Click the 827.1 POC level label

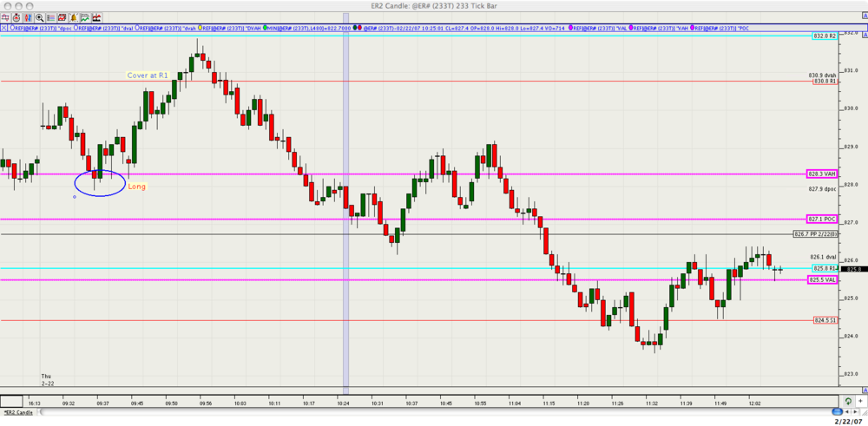tap(822, 220)
